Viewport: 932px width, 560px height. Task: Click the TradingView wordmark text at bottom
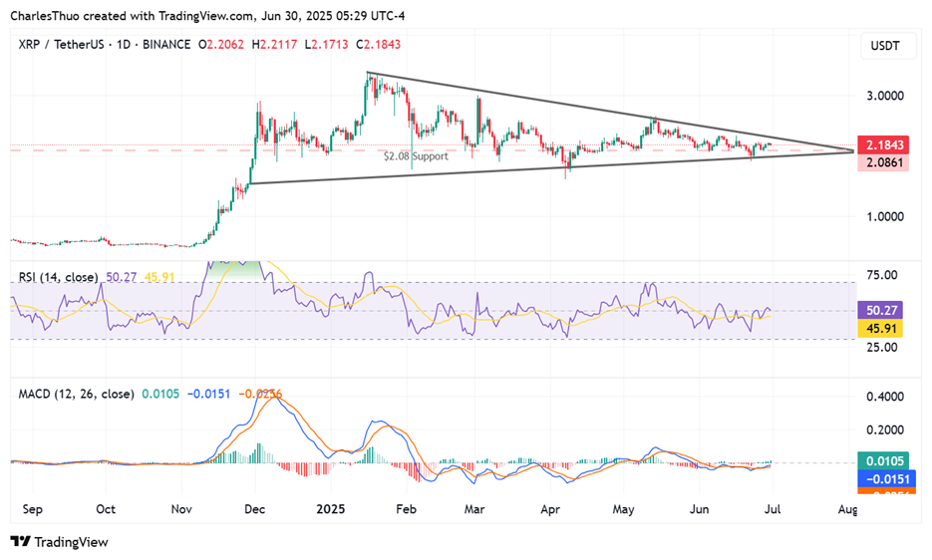[x=72, y=542]
